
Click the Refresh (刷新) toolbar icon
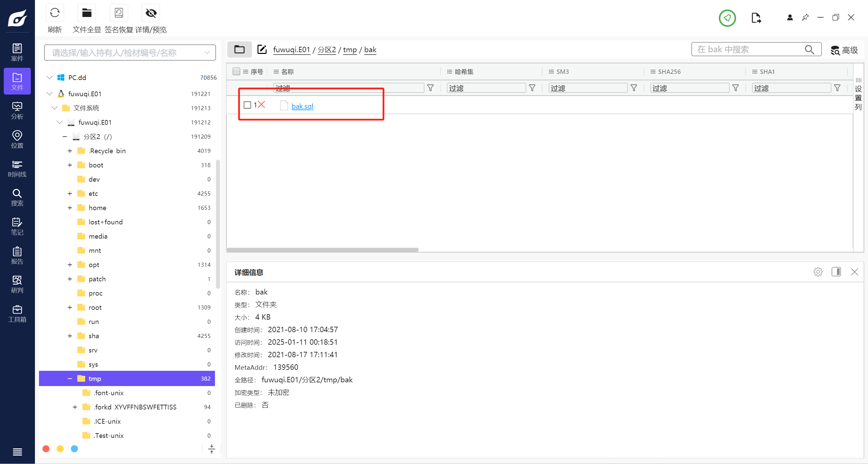tap(55, 13)
